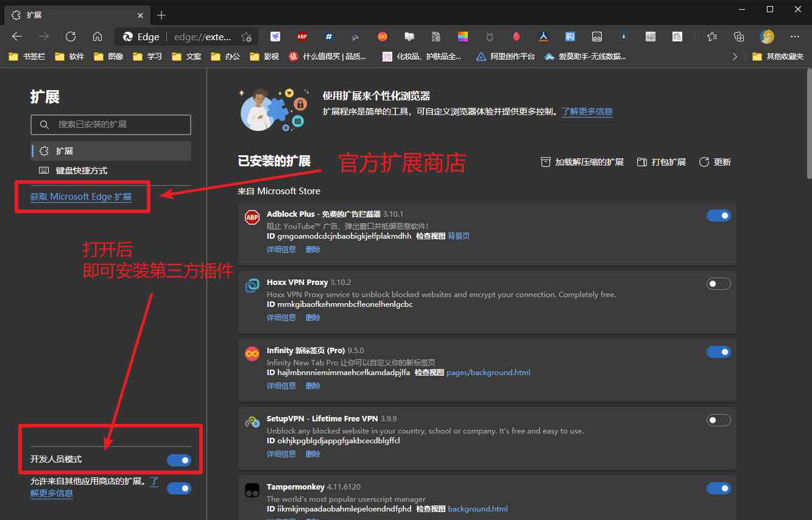
Task: Toggle 允许来自其他应用商店的扩展 switch
Action: 179,488
